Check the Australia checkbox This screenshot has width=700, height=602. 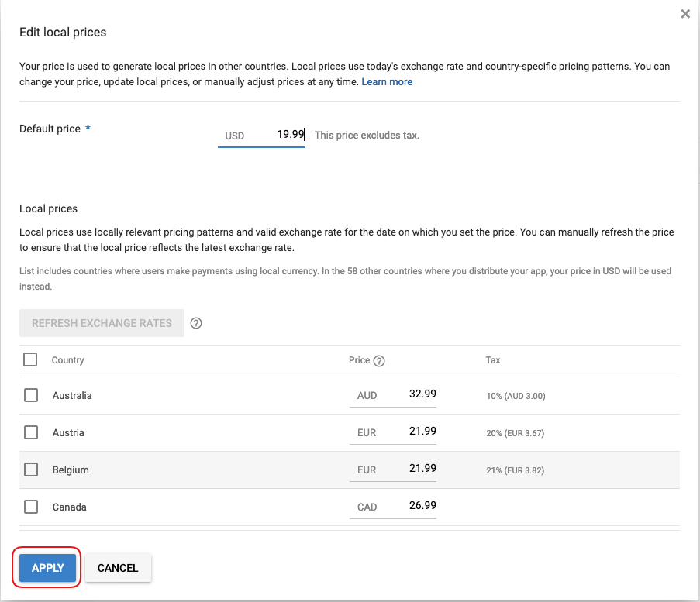pos(31,395)
